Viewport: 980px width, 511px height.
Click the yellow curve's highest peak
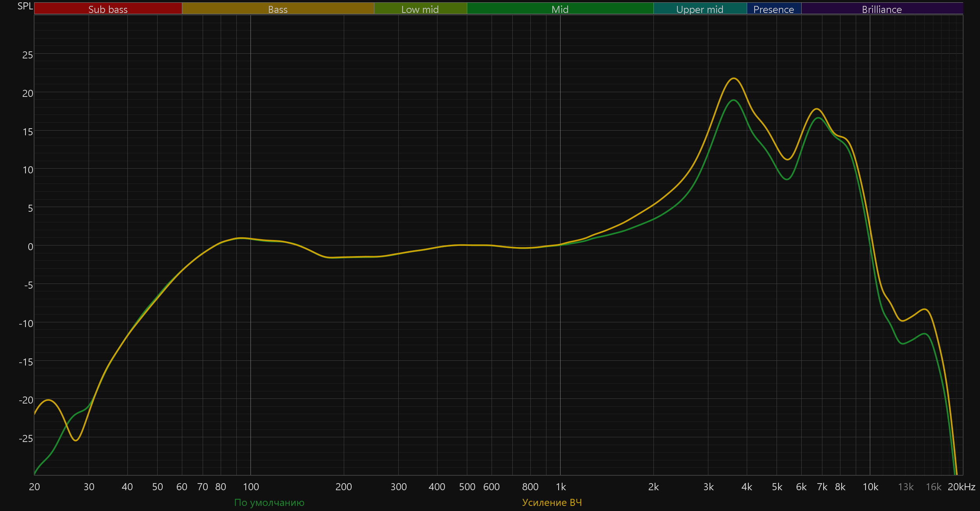[733, 78]
